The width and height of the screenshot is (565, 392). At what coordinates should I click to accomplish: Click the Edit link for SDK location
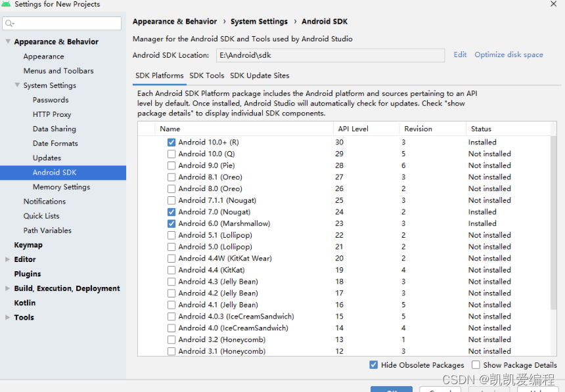click(460, 54)
